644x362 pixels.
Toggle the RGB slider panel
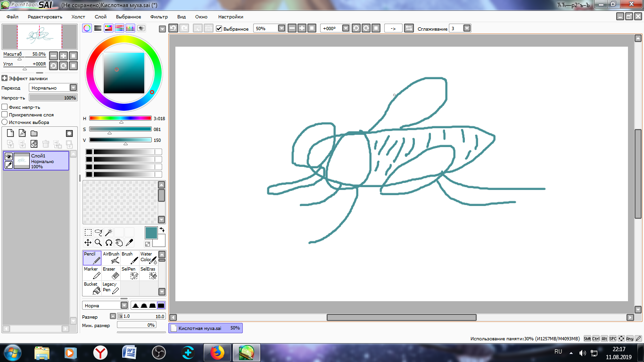98,28
